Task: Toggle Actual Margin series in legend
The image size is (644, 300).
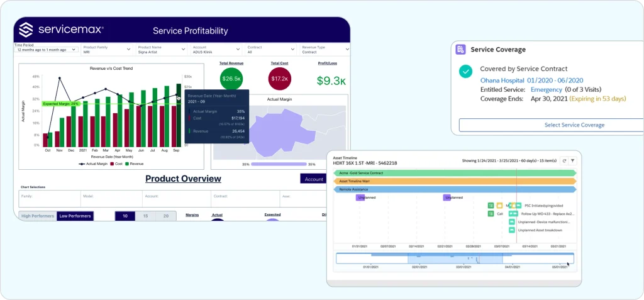Action: pos(93,164)
